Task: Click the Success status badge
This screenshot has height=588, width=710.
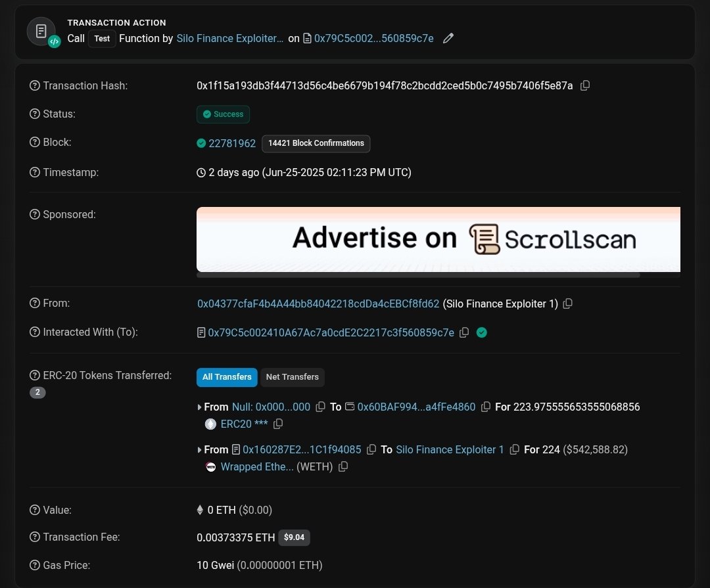Action: pyautogui.click(x=224, y=114)
